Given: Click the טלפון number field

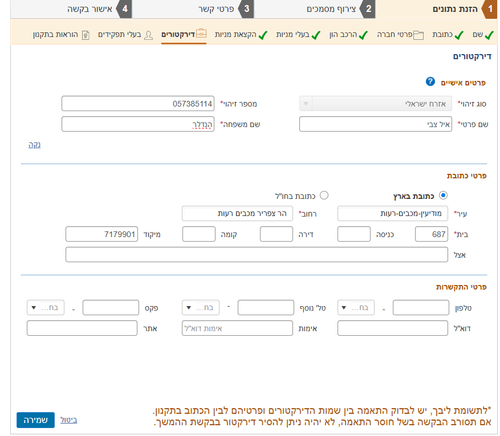Looking at the screenshot, I should [421, 307].
